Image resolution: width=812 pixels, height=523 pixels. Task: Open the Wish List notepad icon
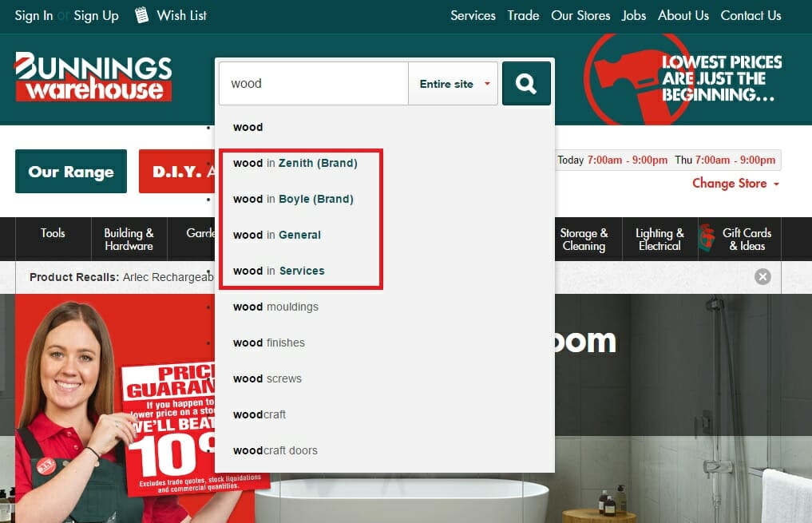[141, 15]
